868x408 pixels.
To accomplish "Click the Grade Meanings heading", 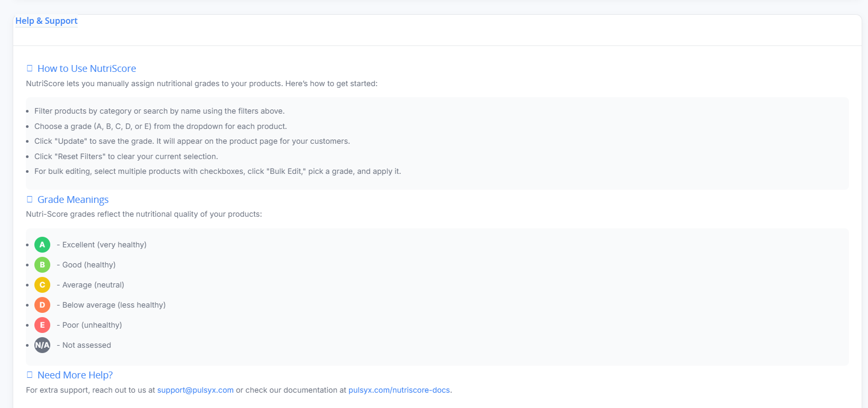I will pos(73,199).
